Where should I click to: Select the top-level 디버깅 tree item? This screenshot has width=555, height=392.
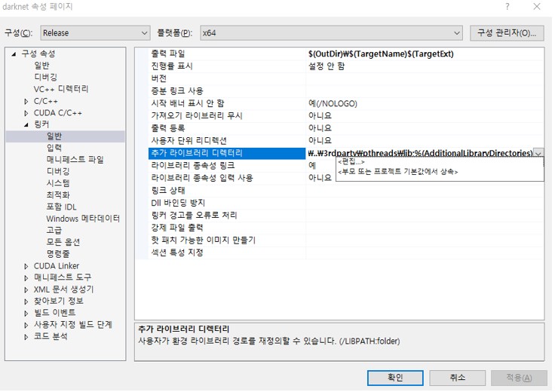pos(46,77)
